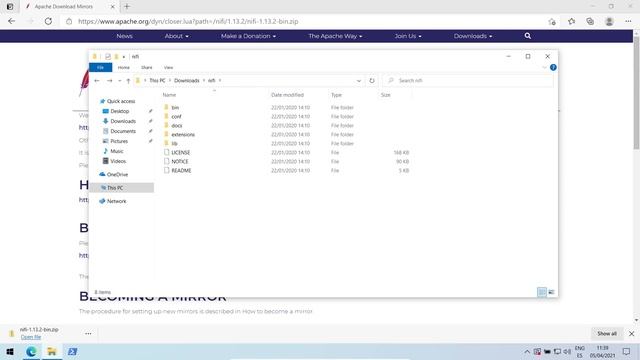The image size is (640, 360).
Task: Select the LICENSE file
Action: click(180, 152)
